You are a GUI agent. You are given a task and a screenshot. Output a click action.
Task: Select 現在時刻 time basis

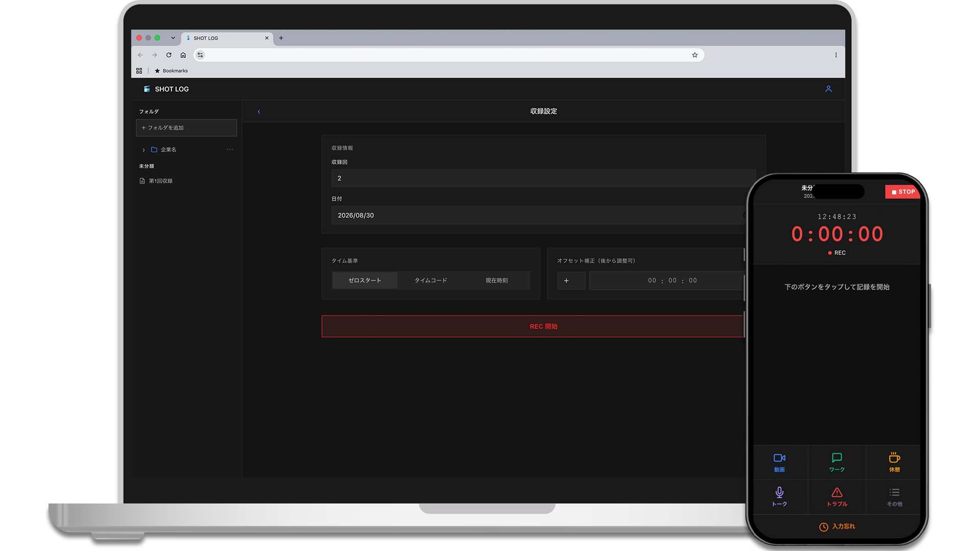tap(497, 281)
